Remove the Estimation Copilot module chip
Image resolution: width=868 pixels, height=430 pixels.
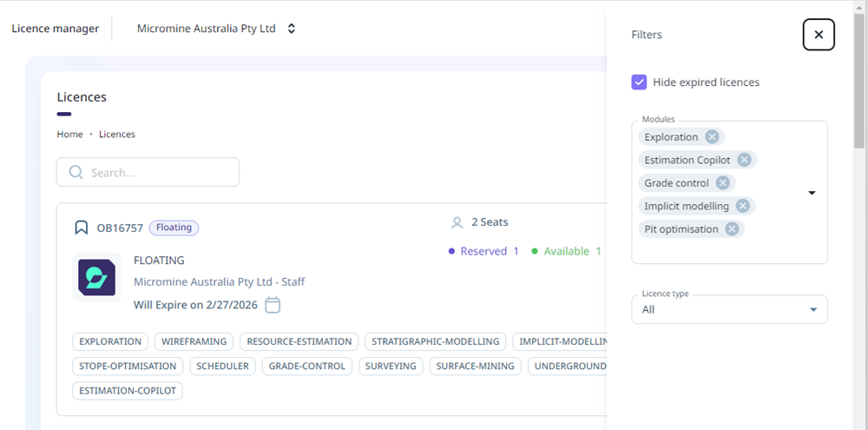[x=744, y=160]
